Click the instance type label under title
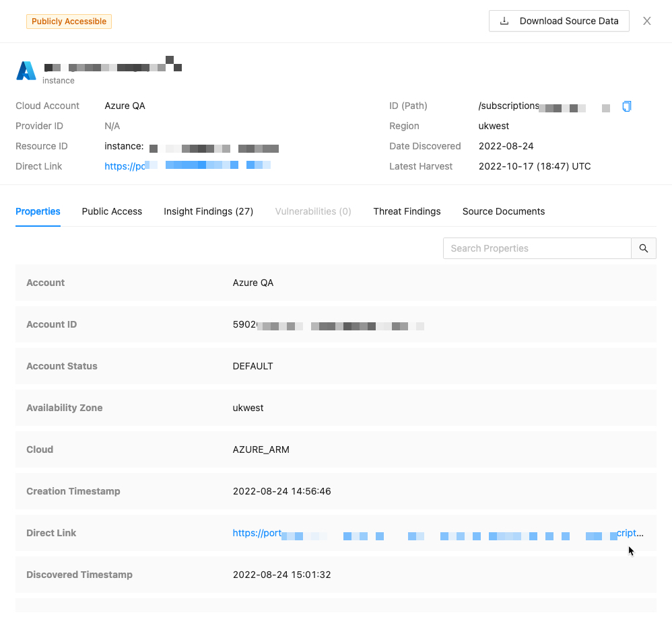This screenshot has height=617, width=672. [x=59, y=81]
